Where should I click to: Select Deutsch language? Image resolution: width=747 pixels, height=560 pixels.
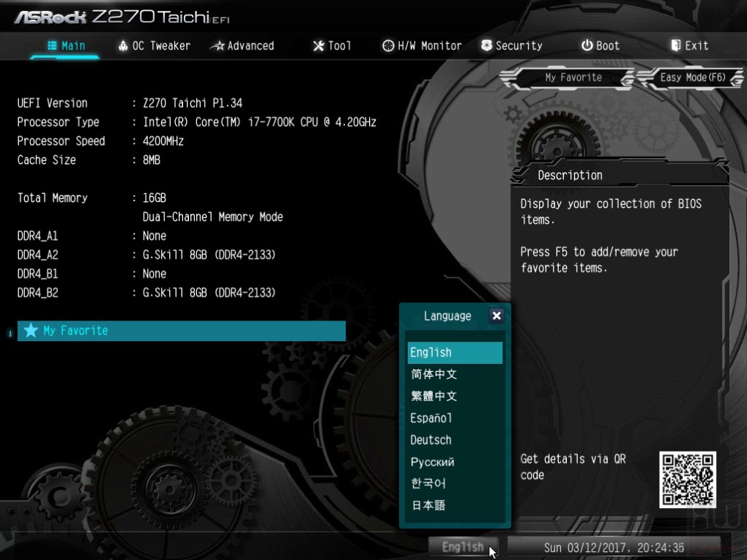tap(455, 440)
